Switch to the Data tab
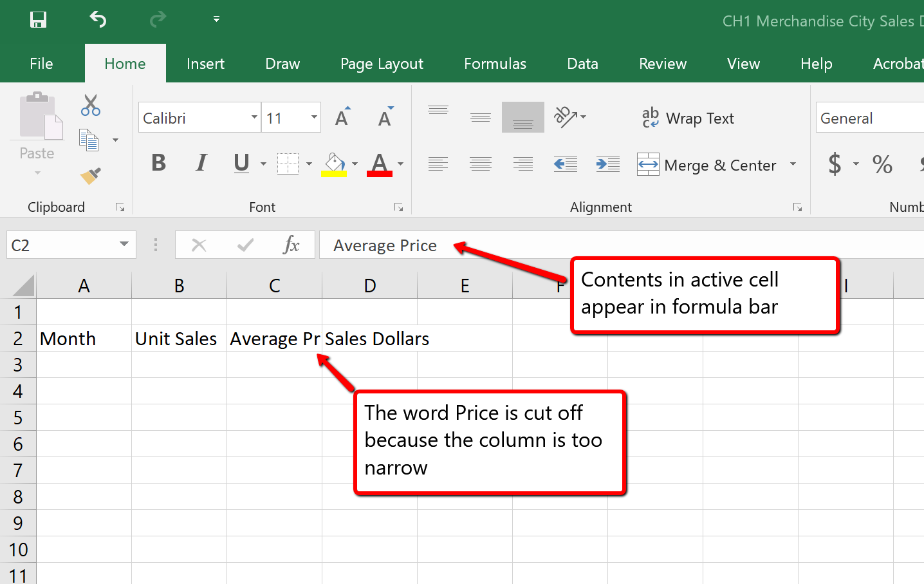The width and height of the screenshot is (924, 584). (x=582, y=64)
